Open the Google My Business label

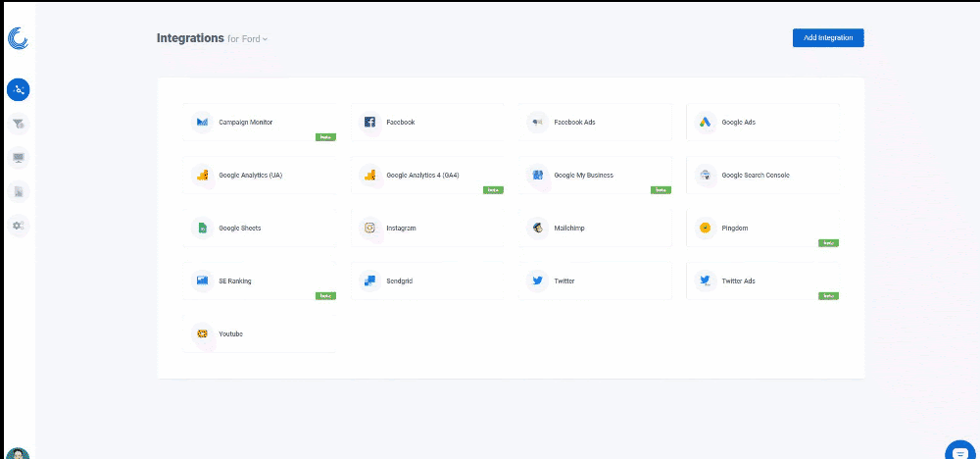(x=584, y=176)
